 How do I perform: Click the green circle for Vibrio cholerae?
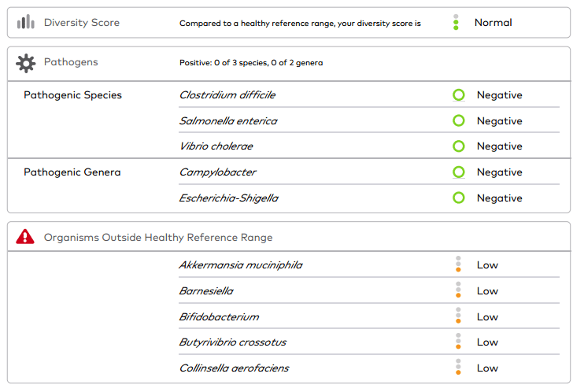pos(459,146)
